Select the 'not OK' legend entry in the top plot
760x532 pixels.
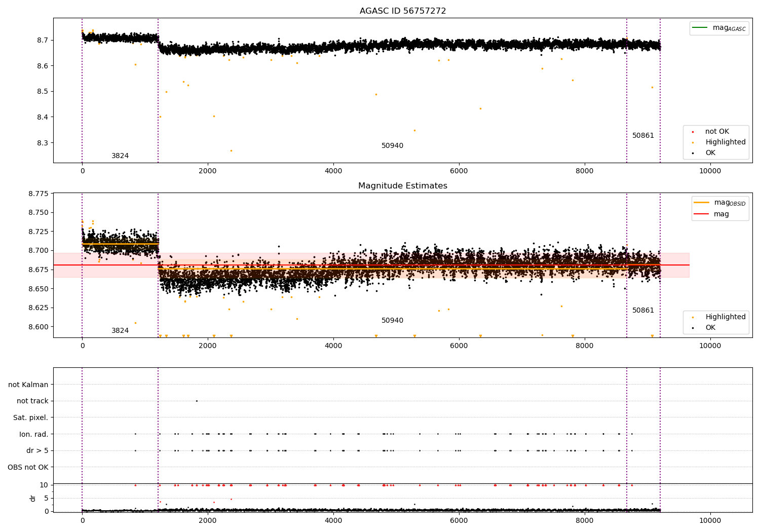[x=717, y=132]
